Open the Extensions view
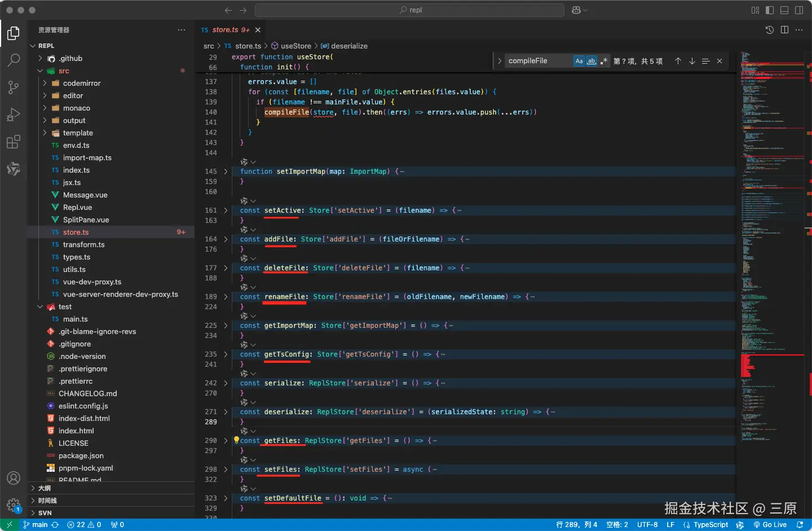Viewport: 812px width, 531px height. tap(14, 142)
